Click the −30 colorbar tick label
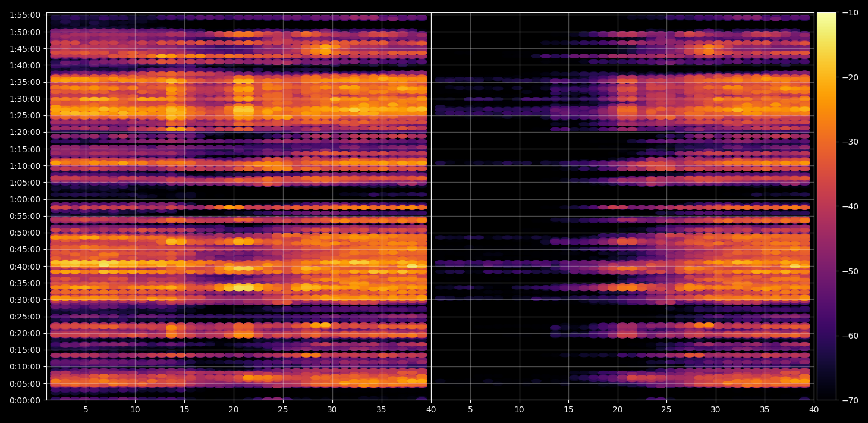This screenshot has height=423, width=868. coord(850,142)
